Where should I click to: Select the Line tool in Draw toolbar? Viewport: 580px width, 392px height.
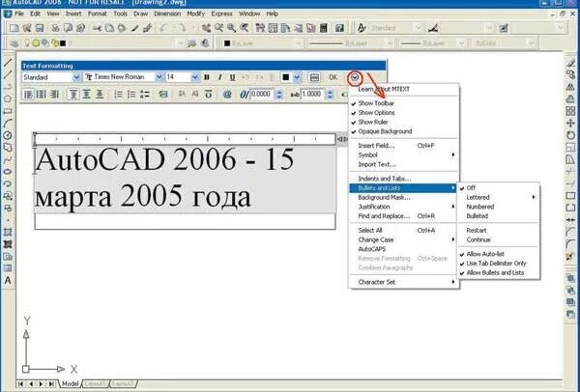pyautogui.click(x=8, y=63)
